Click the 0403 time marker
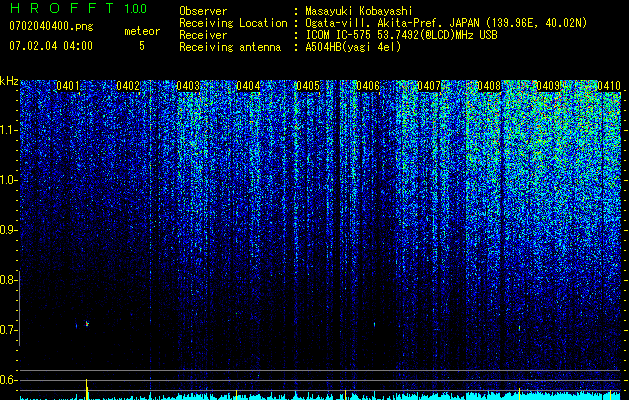The width and height of the screenshot is (629, 400). (x=188, y=86)
